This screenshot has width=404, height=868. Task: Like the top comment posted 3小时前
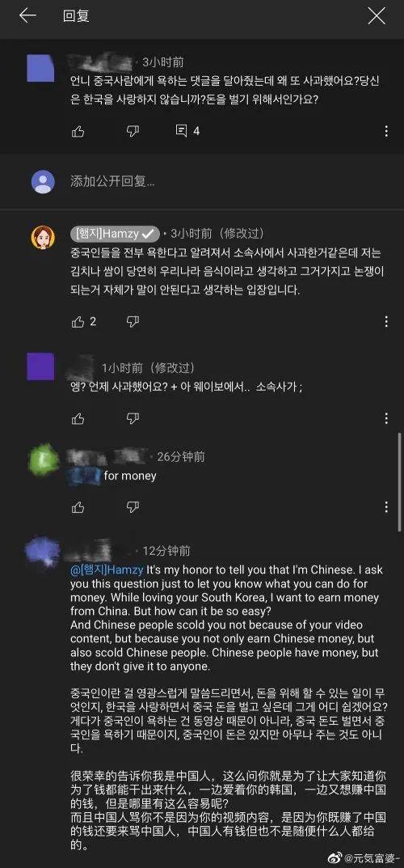[78, 131]
